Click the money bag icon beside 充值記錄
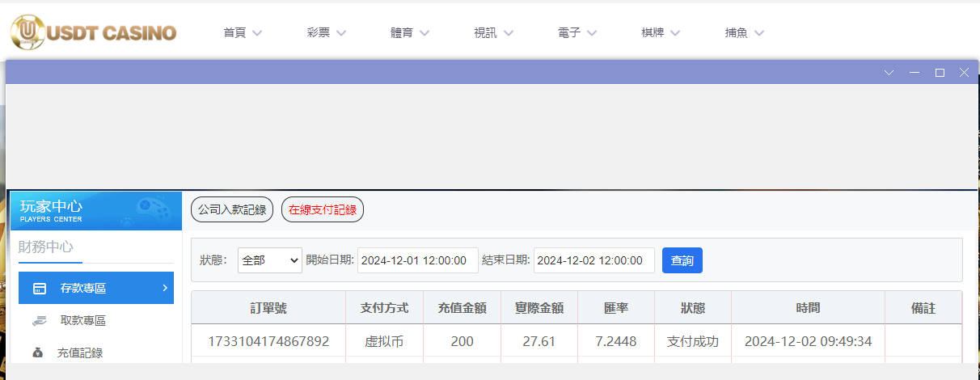This screenshot has height=380, width=980. click(x=38, y=353)
